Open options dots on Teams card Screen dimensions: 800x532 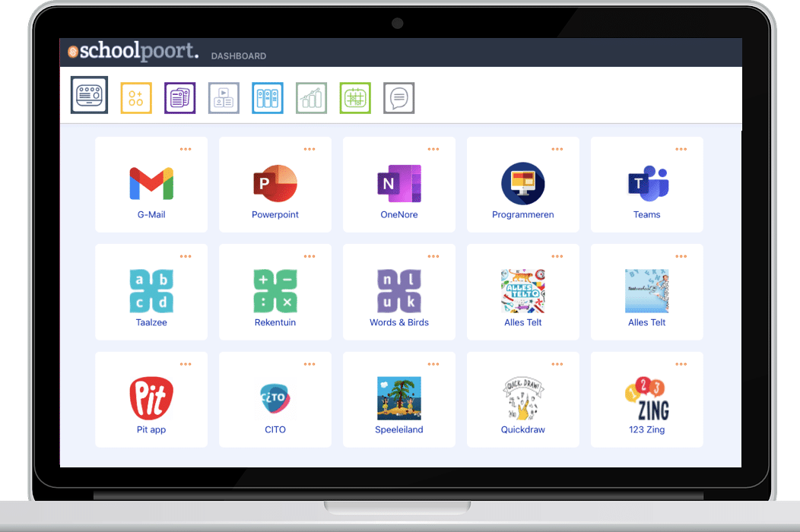pyautogui.click(x=681, y=150)
